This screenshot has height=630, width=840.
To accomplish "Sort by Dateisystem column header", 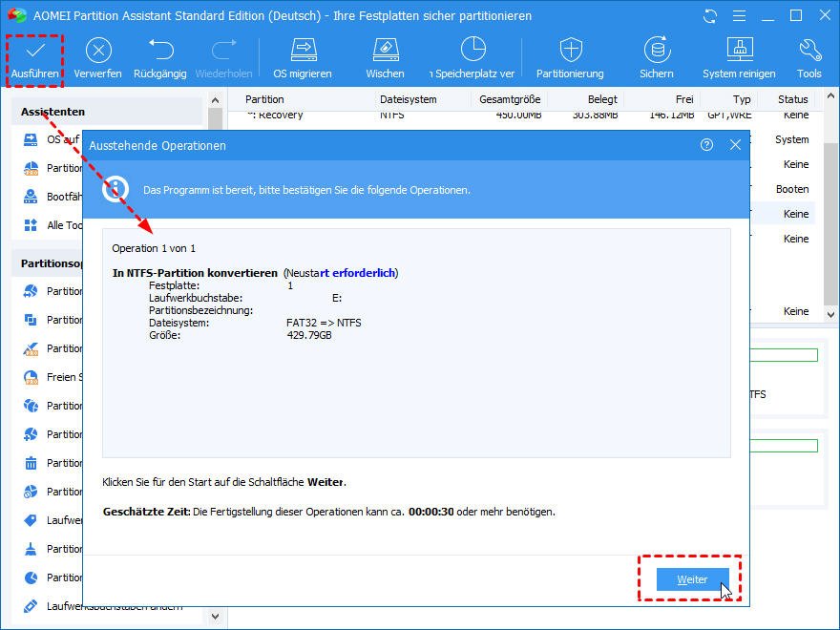I will point(408,99).
